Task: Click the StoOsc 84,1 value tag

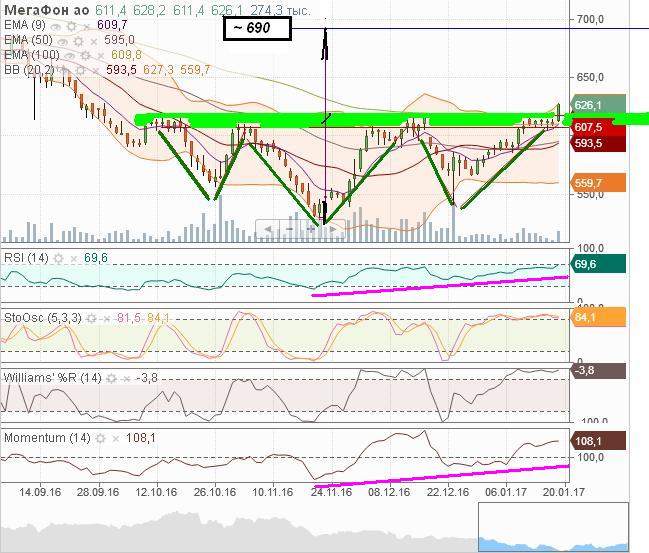Action: 598,317
